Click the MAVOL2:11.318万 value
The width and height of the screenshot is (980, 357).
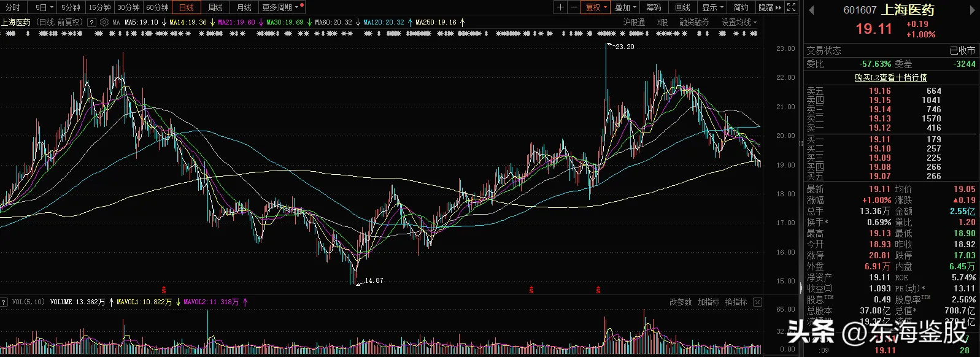pos(211,302)
